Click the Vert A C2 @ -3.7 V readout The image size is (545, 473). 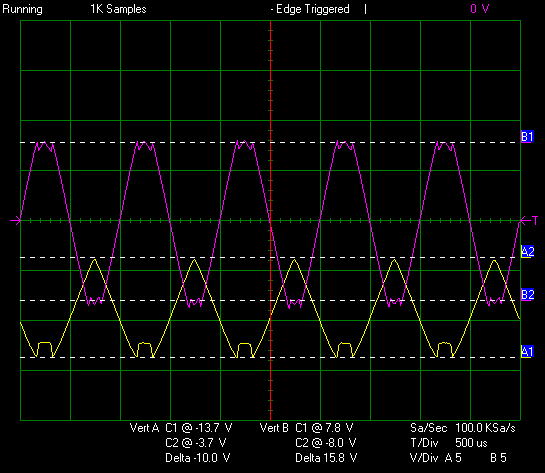196,443
